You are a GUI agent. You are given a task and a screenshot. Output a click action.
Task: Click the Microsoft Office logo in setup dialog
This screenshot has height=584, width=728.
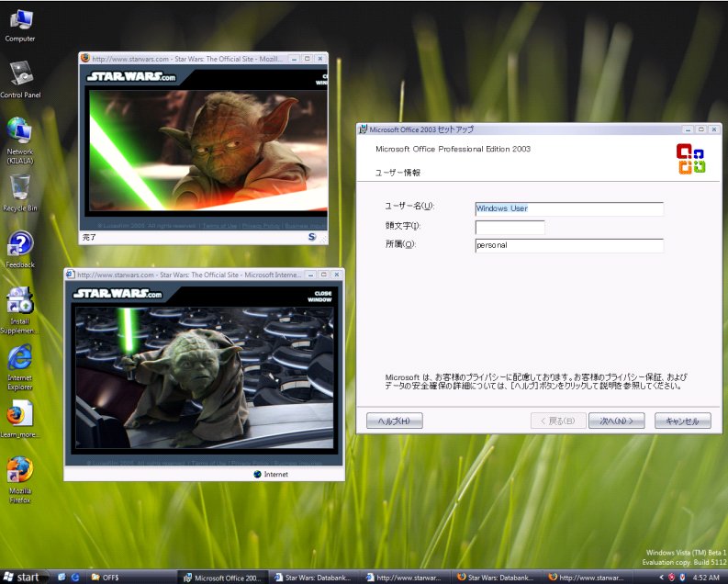point(691,159)
